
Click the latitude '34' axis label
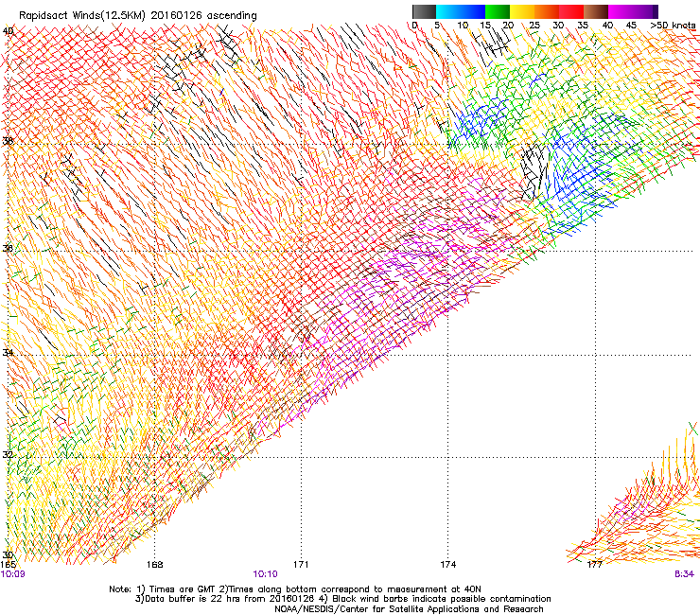click(x=8, y=352)
